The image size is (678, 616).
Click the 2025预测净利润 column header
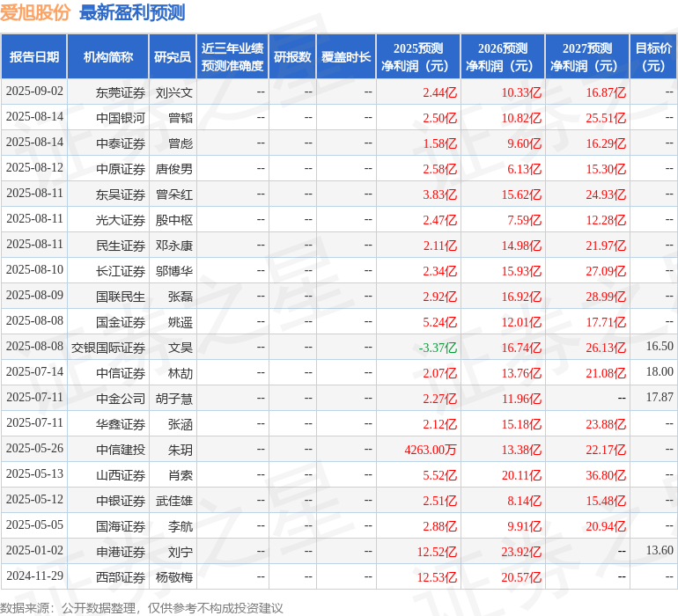417,57
